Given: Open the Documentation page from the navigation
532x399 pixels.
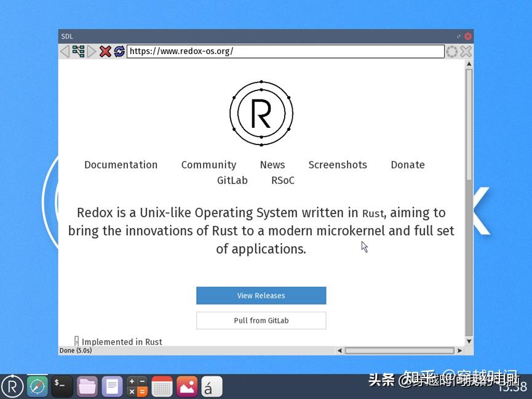Looking at the screenshot, I should pyautogui.click(x=121, y=165).
